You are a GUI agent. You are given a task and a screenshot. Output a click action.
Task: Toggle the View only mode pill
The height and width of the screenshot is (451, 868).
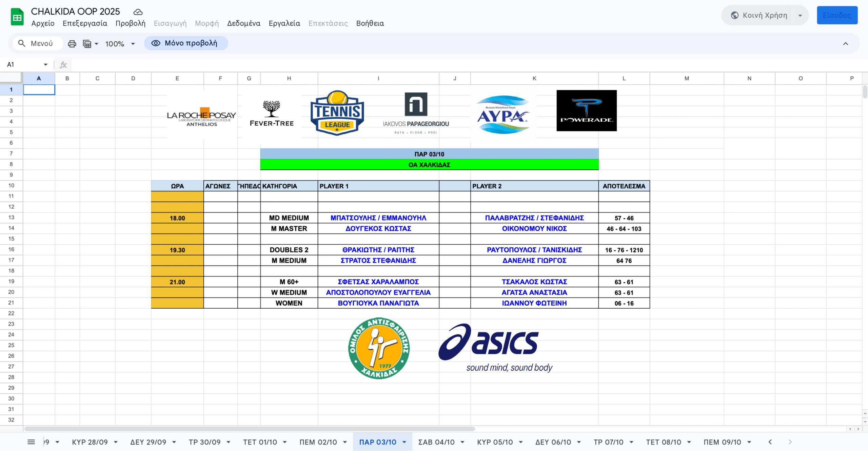coord(186,43)
